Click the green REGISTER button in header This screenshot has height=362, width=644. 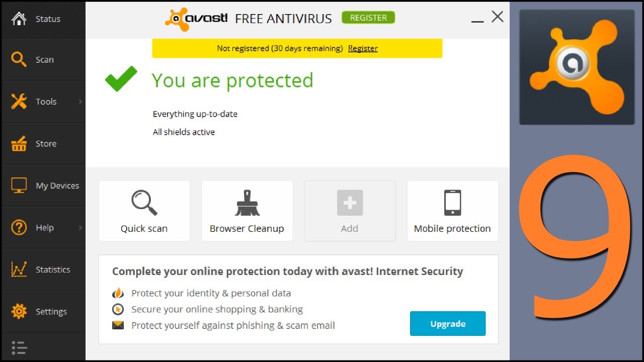[x=368, y=18]
